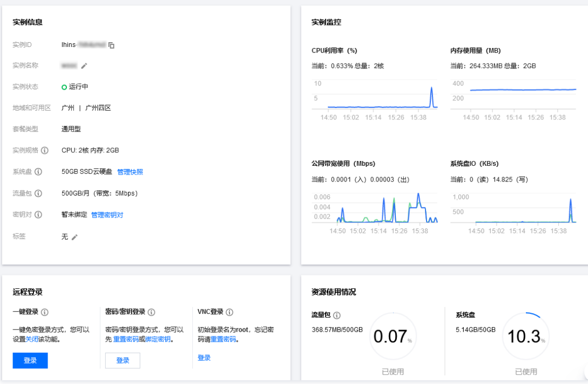The image size is (588, 384).
Task: Select the text 368.57MB/500GB
Action: pos(337,329)
